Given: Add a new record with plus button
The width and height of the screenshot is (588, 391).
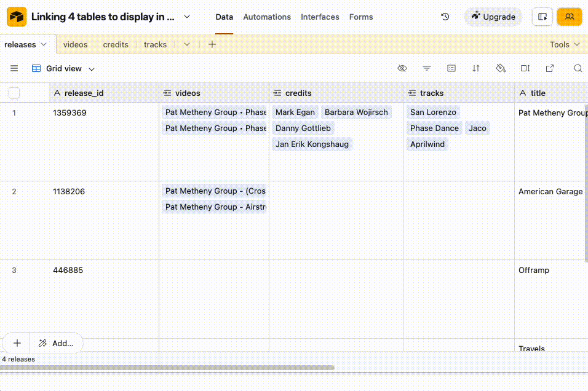Looking at the screenshot, I should click(x=17, y=343).
